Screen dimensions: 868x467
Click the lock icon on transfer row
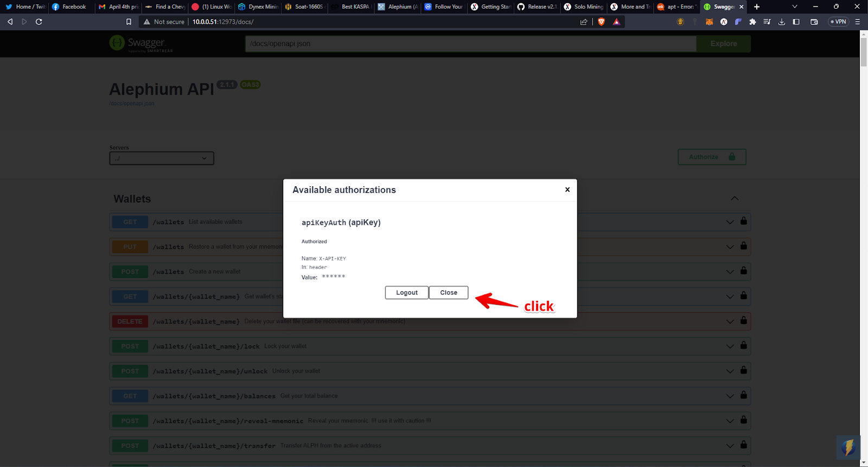(744, 444)
